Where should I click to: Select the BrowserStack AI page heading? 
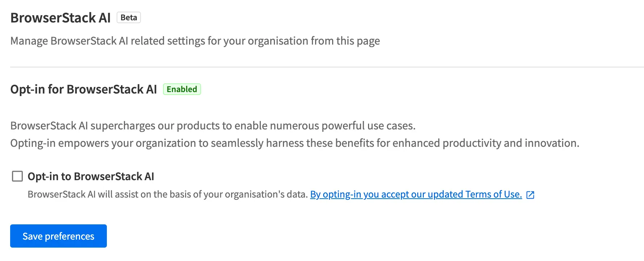pos(60,18)
